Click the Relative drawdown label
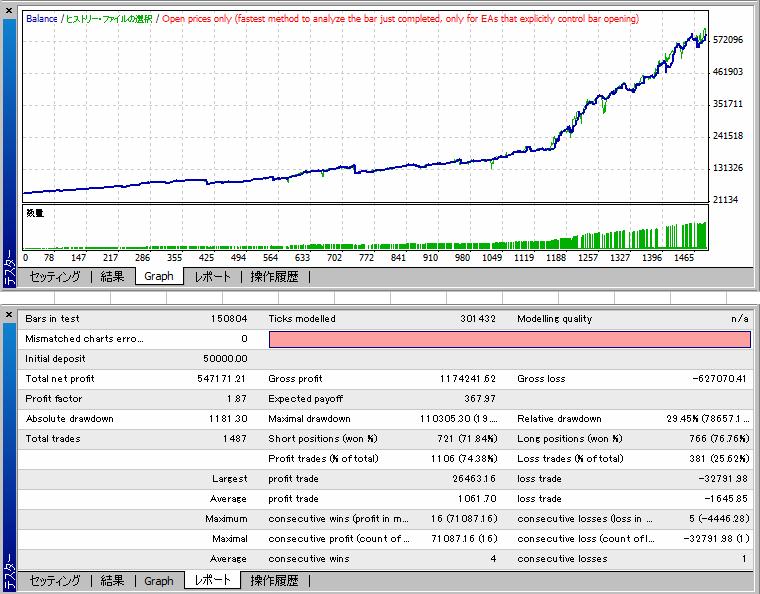 tap(559, 419)
